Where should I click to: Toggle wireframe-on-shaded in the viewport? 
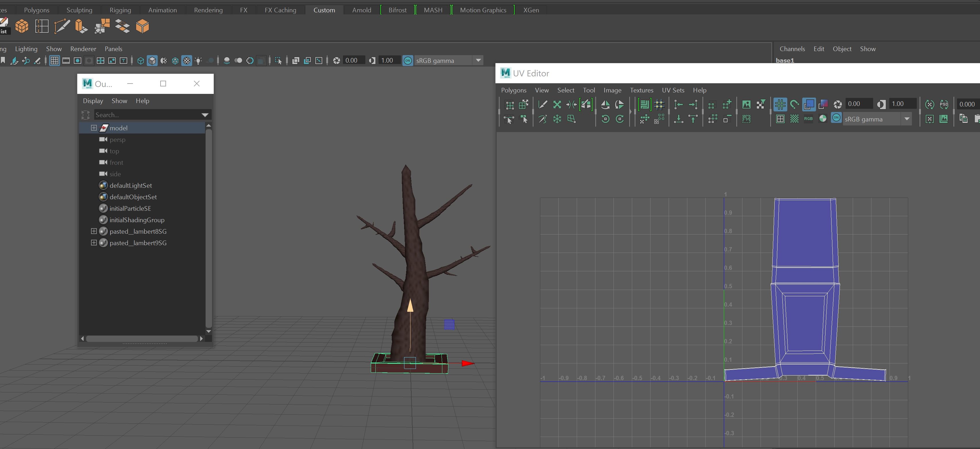pyautogui.click(x=175, y=61)
